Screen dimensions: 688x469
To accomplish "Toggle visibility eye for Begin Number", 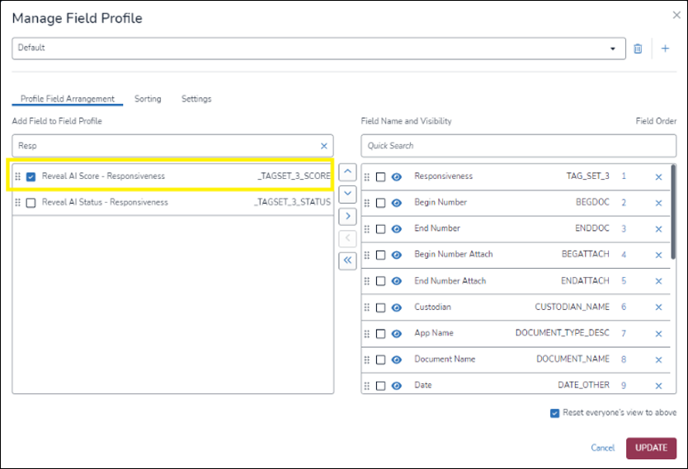I will (x=396, y=202).
